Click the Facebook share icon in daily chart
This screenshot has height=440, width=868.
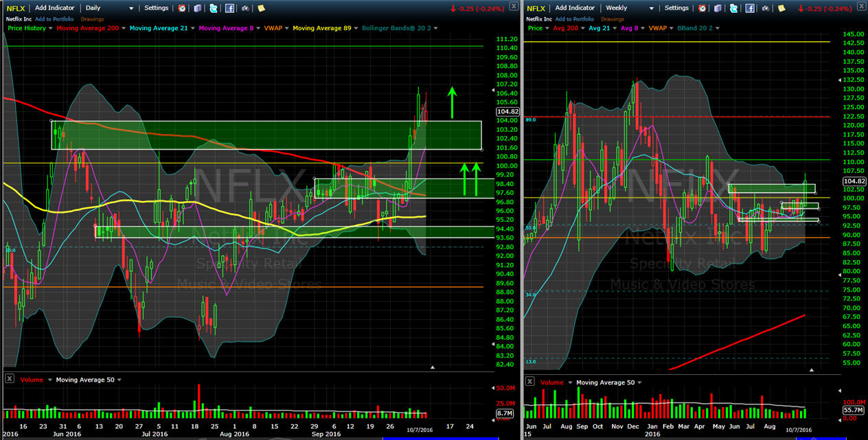click(x=229, y=8)
